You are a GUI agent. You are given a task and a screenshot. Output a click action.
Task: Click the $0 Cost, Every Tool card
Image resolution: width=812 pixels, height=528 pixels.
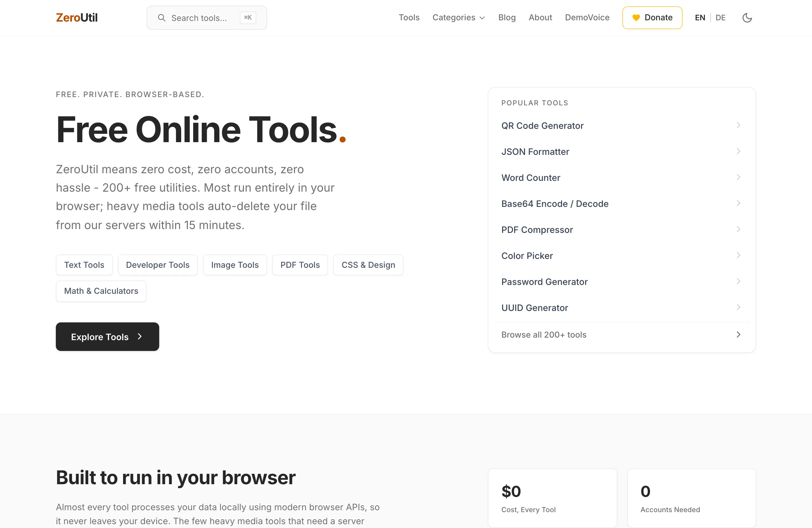552,498
